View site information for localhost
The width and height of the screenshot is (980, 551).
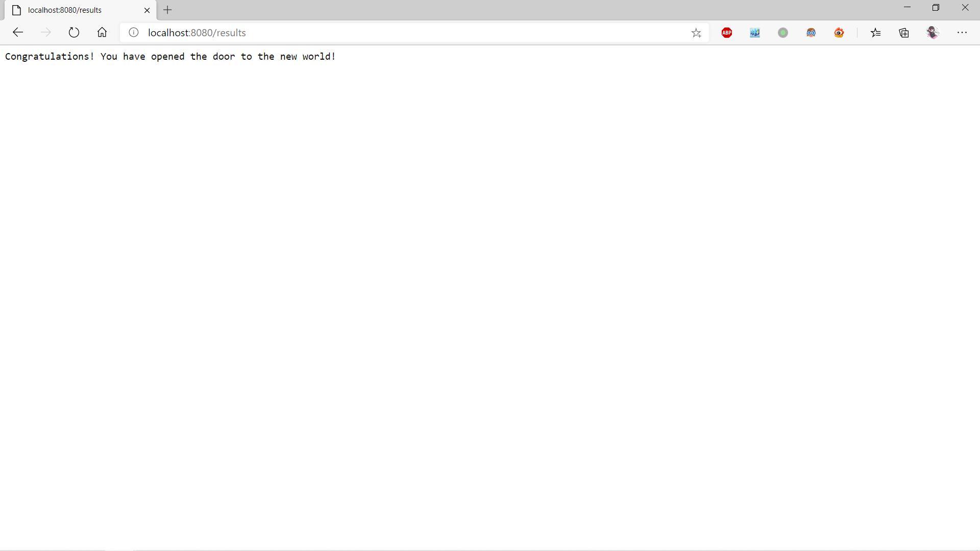pos(133,33)
